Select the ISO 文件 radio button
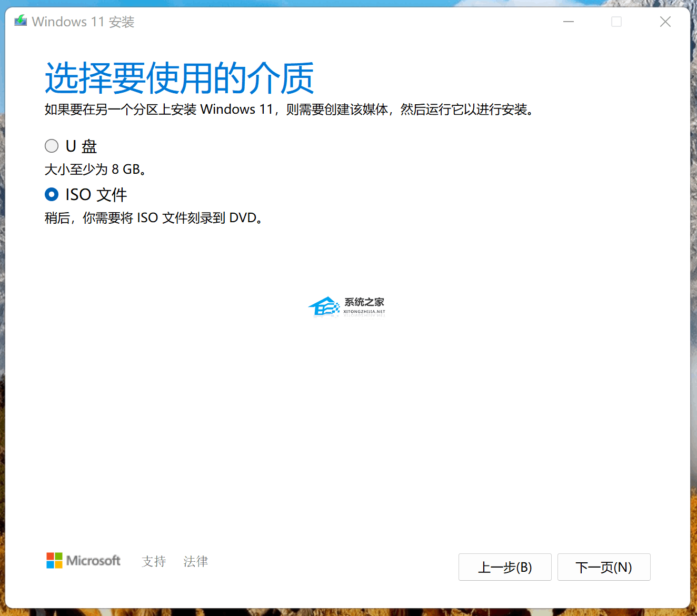The width and height of the screenshot is (697, 616). coord(51,194)
